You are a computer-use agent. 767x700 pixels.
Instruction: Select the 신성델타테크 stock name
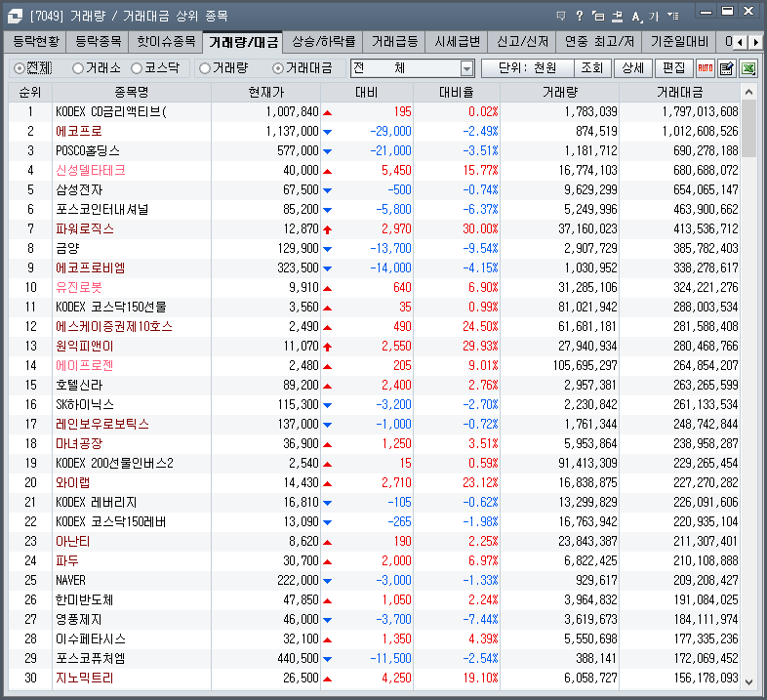91,170
